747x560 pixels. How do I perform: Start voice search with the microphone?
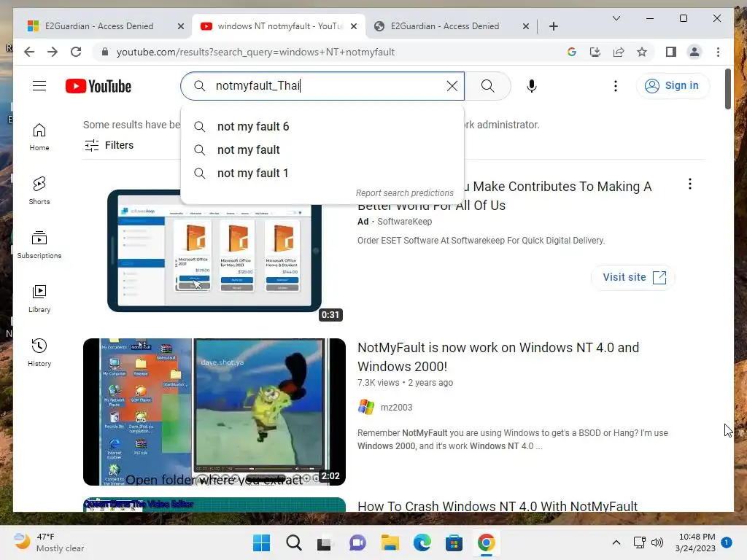[x=532, y=86]
